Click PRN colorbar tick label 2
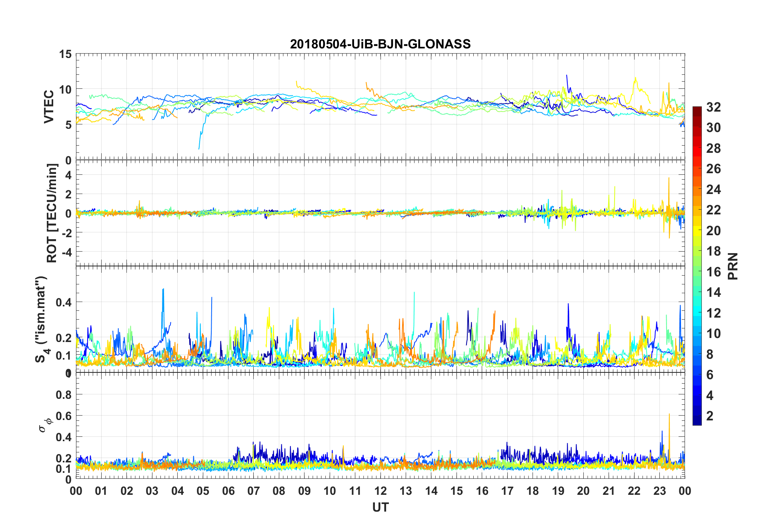The image size is (761, 532). (x=710, y=416)
